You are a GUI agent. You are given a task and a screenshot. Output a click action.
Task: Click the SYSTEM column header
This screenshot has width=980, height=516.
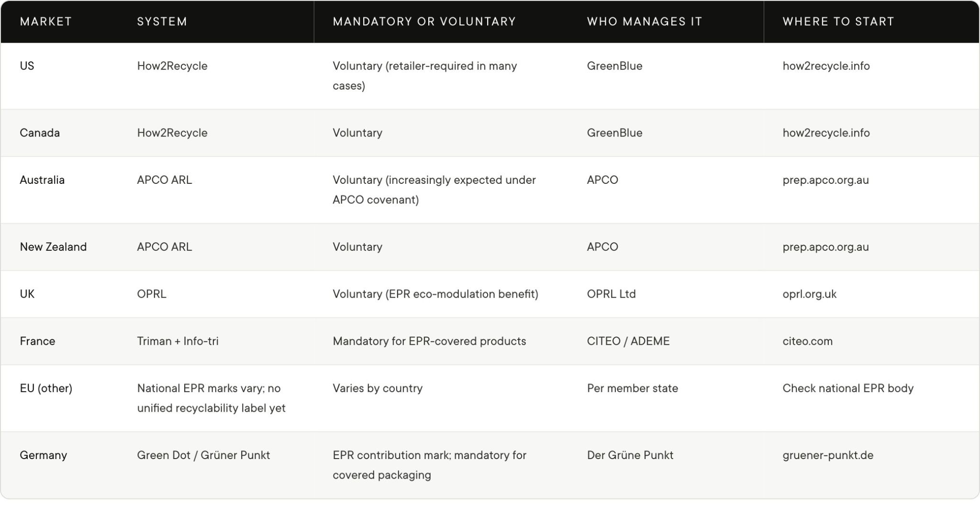click(162, 22)
